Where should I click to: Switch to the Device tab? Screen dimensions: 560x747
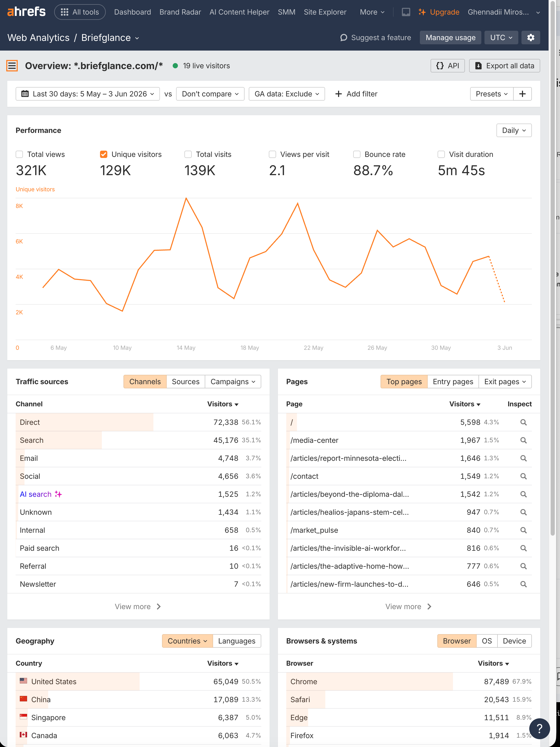point(514,641)
